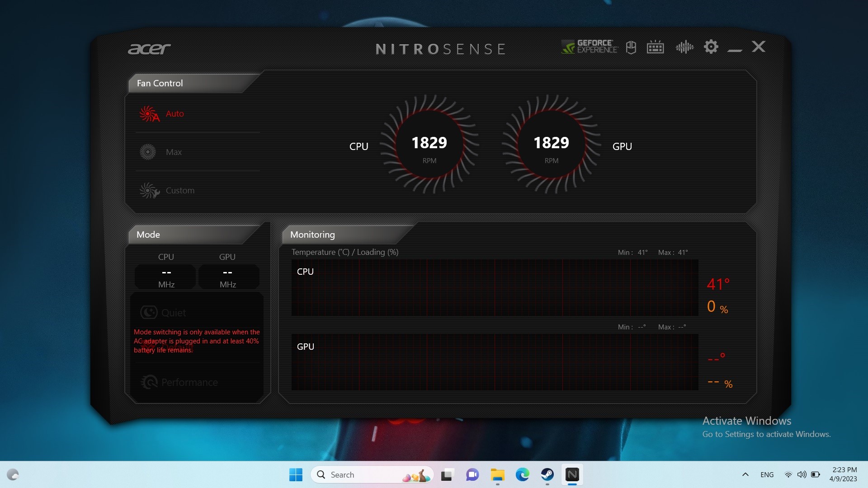Open File Explorer from taskbar
Image resolution: width=868 pixels, height=488 pixels.
point(497,475)
